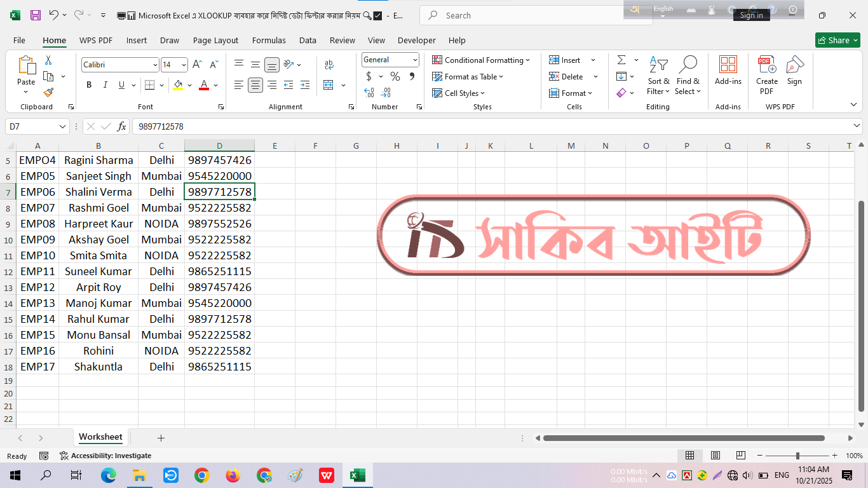Expand the Calibri font name dropdown
The height and width of the screenshot is (488, 868).
click(155, 65)
